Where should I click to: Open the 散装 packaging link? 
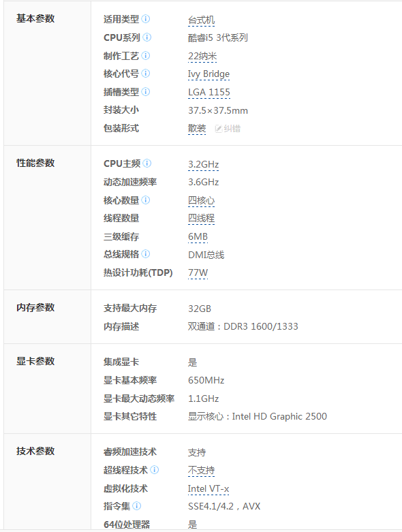pyautogui.click(x=197, y=129)
